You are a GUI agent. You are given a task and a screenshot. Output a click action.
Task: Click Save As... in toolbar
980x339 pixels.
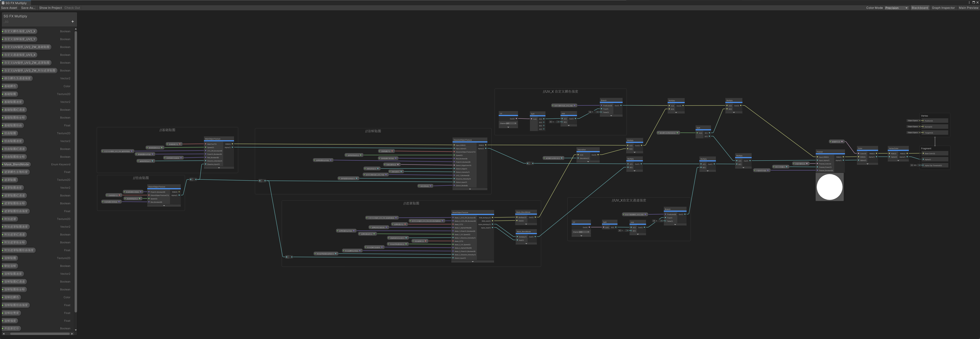[28, 8]
